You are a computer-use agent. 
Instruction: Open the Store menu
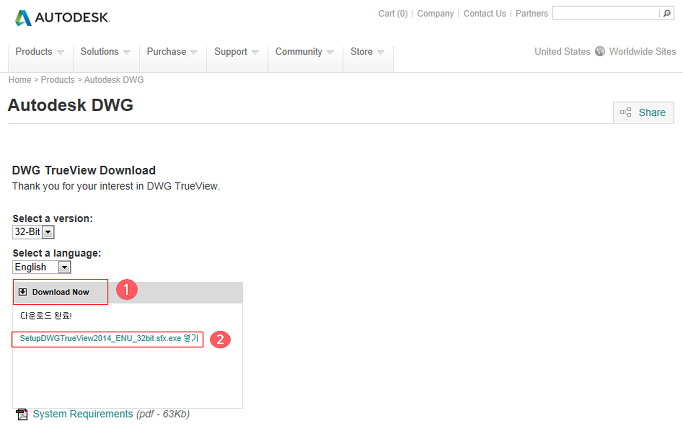click(367, 52)
